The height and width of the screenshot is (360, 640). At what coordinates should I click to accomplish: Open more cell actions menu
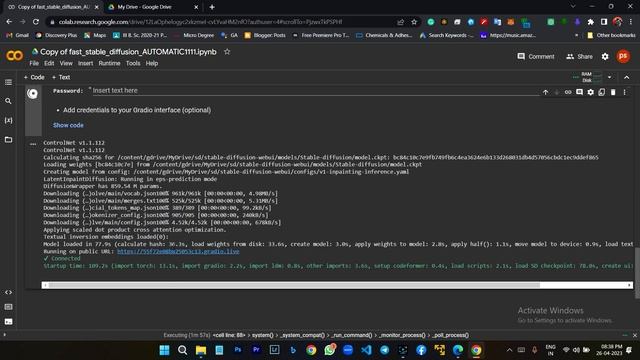(x=624, y=92)
